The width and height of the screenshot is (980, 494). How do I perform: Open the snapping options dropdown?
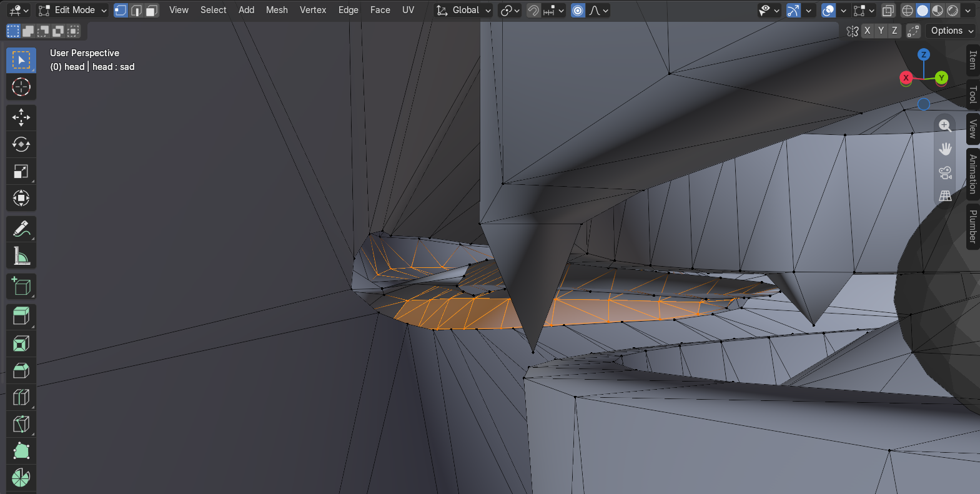pos(553,11)
